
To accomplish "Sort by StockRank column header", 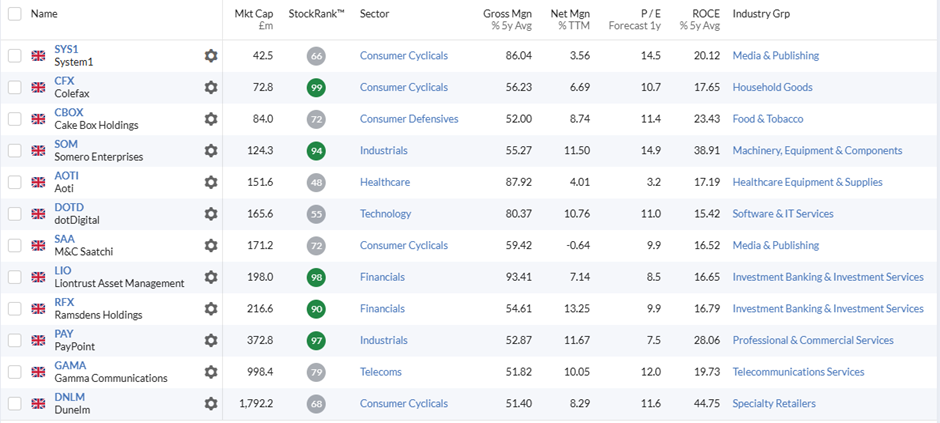I will (x=317, y=14).
